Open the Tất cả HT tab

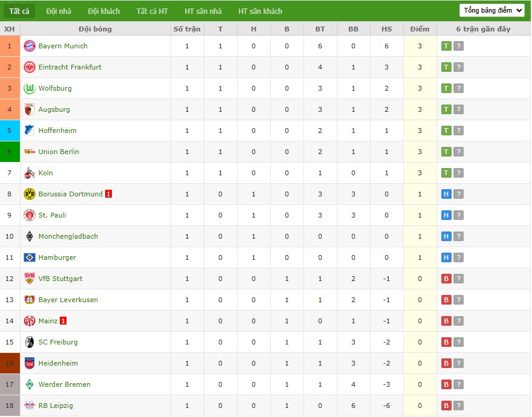152,11
